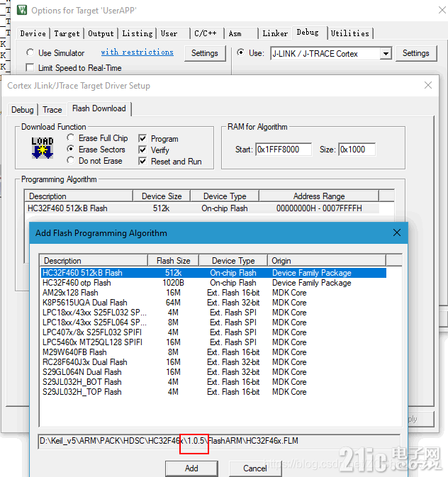Open the Utilities tab
The image size is (448, 477).
coord(350,33)
